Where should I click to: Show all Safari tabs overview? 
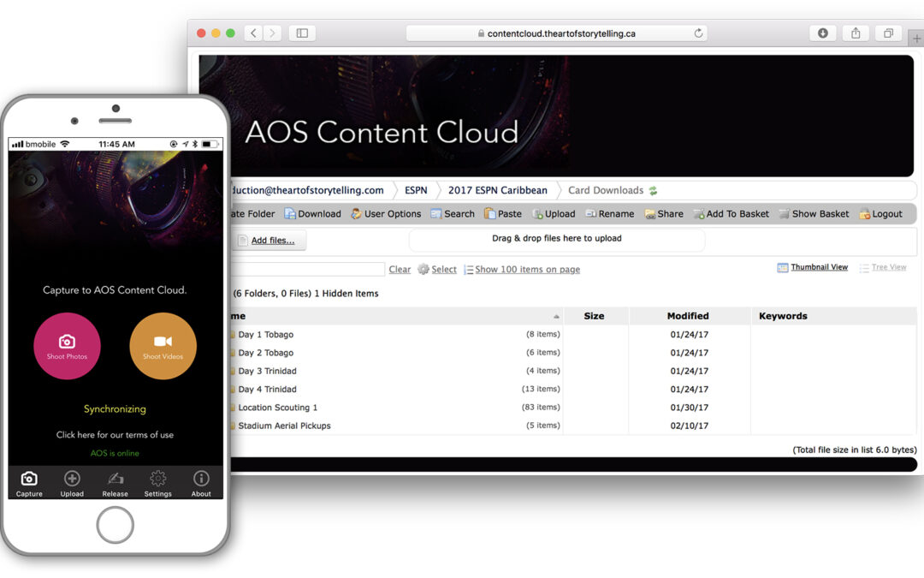tap(888, 33)
